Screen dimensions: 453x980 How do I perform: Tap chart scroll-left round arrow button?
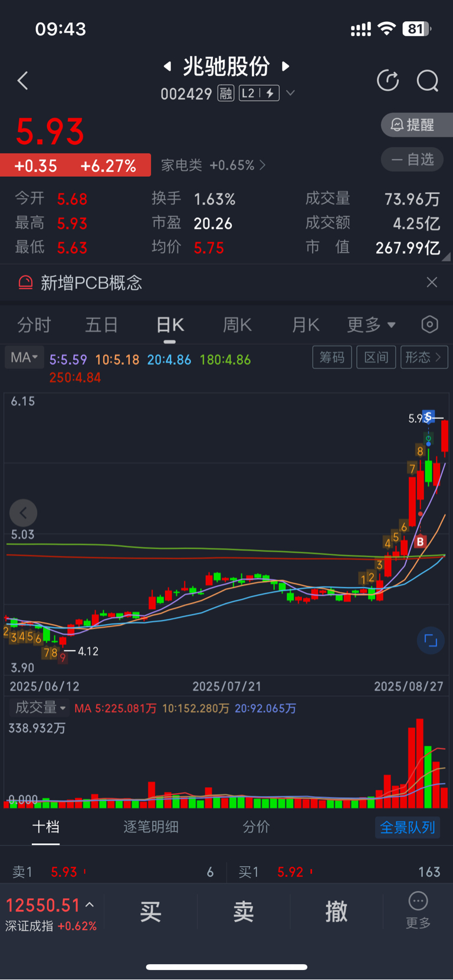(24, 513)
